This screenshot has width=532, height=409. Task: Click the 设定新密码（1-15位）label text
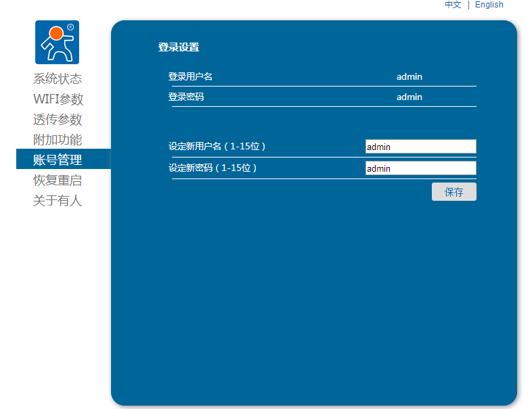coord(213,168)
